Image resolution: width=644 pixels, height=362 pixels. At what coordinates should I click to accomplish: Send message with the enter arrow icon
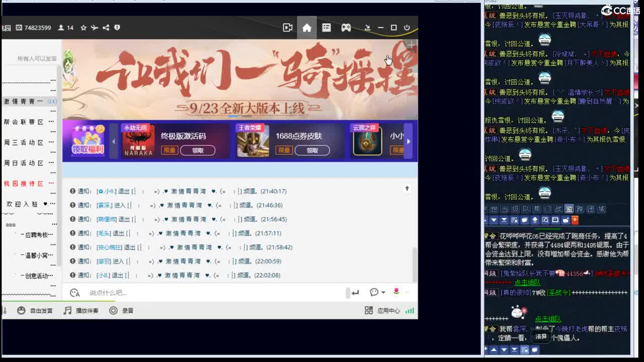pos(355,293)
